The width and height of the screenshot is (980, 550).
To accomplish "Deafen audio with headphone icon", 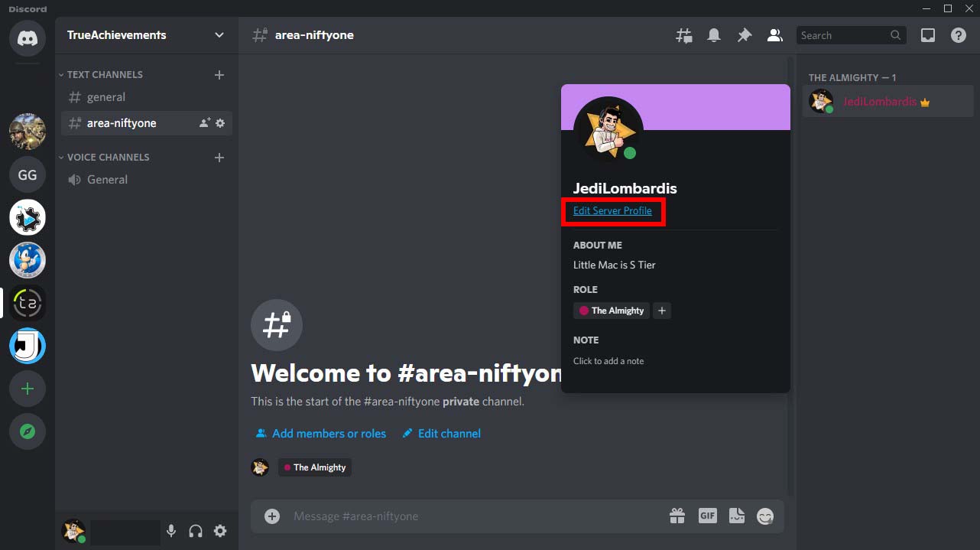I will (195, 530).
